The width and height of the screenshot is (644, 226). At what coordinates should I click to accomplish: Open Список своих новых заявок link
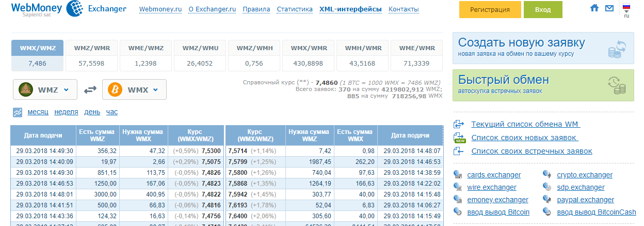pyautogui.click(x=525, y=138)
